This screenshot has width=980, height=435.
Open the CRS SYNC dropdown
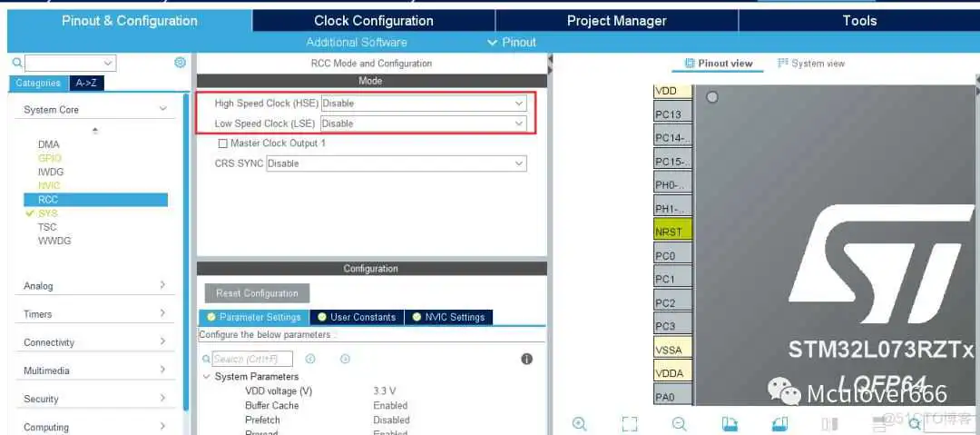point(396,163)
